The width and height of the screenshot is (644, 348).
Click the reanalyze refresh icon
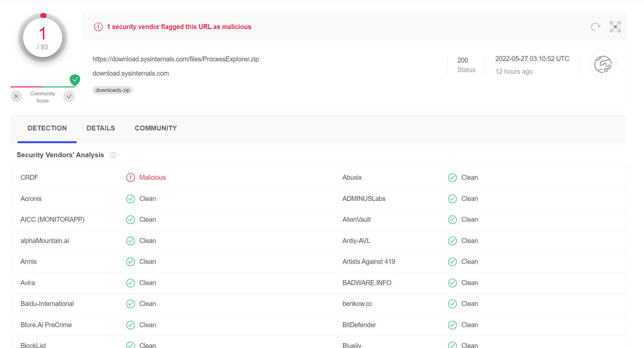[x=595, y=27]
